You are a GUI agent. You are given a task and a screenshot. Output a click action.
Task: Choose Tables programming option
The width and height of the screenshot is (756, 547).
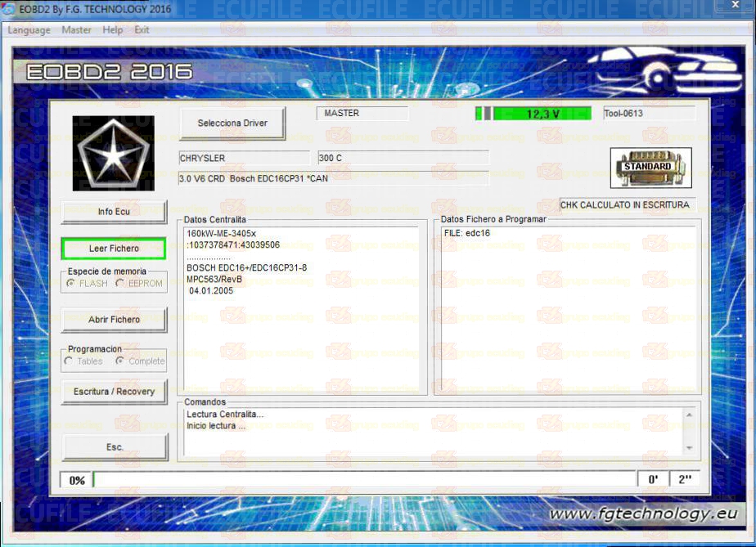pos(69,361)
